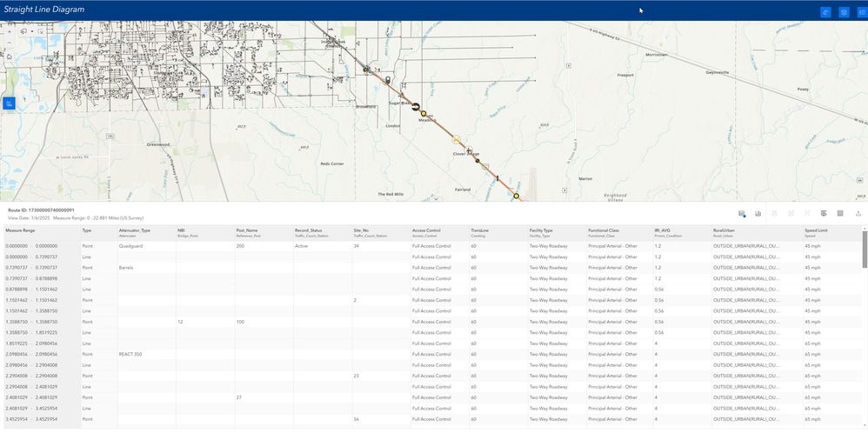Toggle the grid view icon above table

point(840,214)
